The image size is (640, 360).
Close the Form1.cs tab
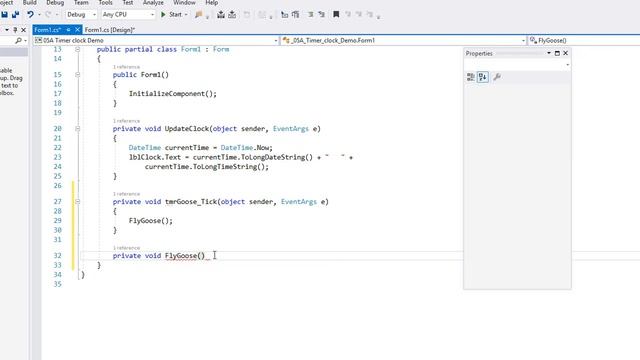77,30
